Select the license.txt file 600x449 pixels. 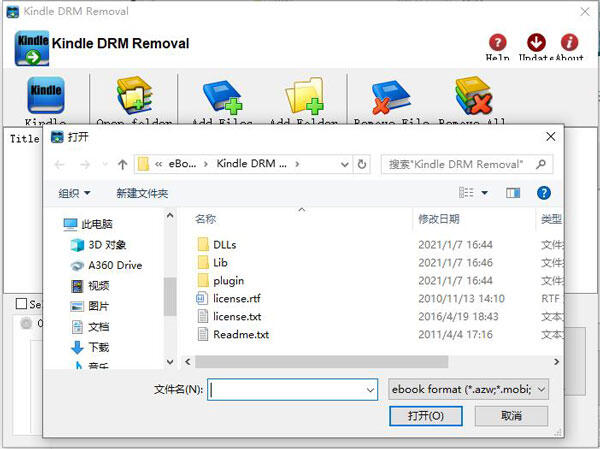pos(229,317)
